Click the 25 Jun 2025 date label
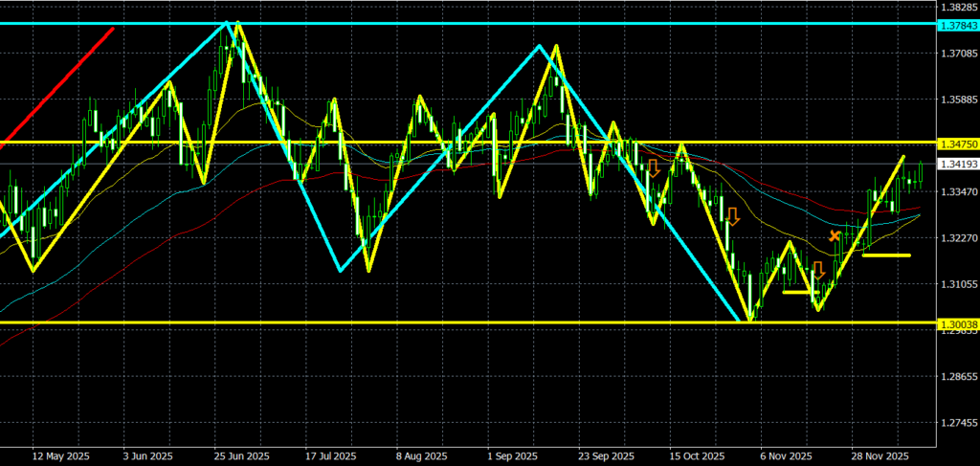Viewport: 980px width, 466px height. point(241,455)
